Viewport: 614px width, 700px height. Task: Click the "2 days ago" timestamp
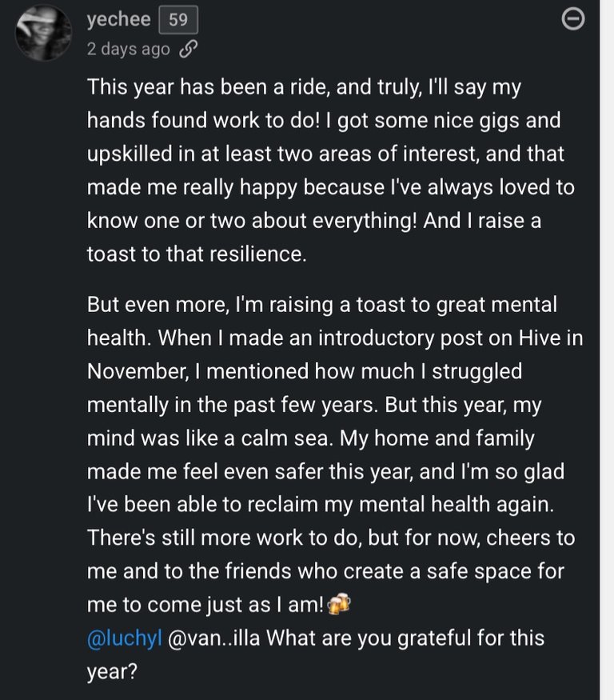[x=128, y=49]
